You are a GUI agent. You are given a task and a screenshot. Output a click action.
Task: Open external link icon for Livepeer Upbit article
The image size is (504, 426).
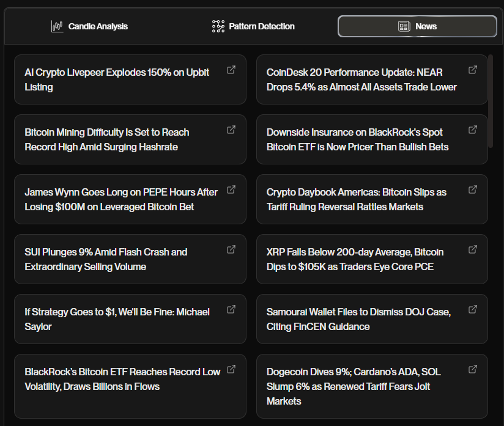(231, 70)
